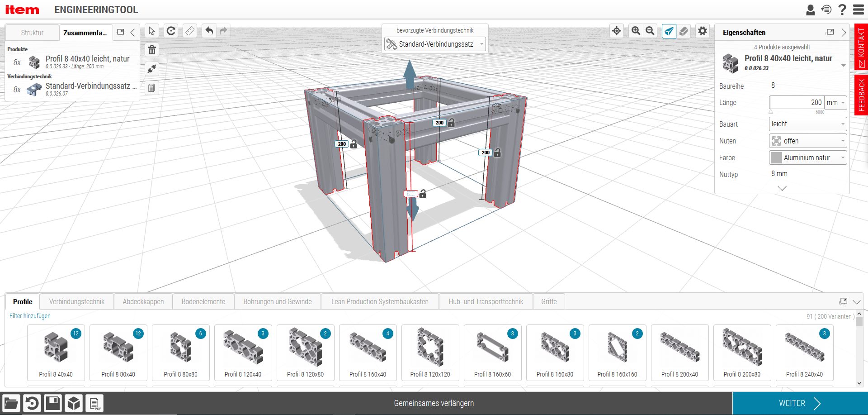Toggle the highlighted paper-plane view mode button
Screen dimensions: 868x415
(669, 31)
